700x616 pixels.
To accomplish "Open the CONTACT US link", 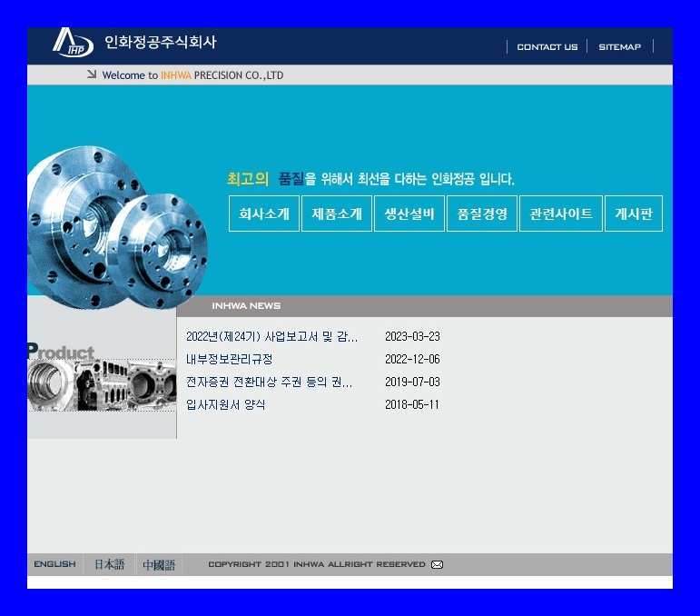I will pyautogui.click(x=547, y=47).
